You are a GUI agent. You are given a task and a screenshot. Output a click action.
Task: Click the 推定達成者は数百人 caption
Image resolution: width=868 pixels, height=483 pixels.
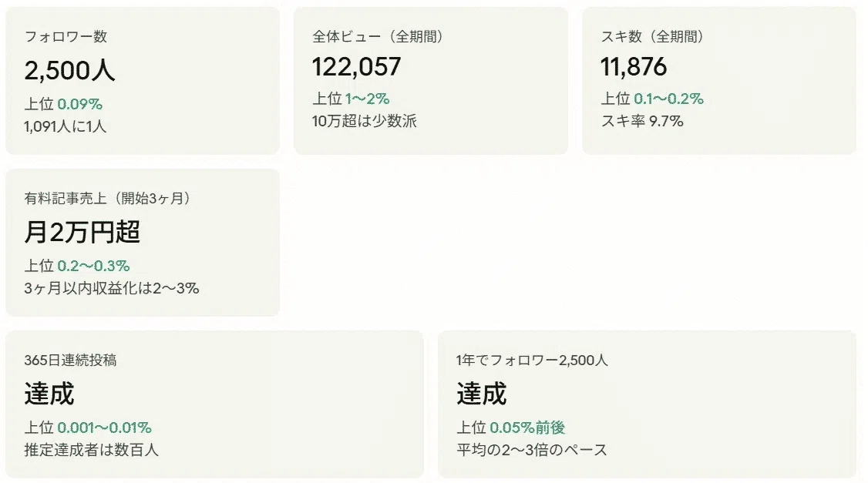click(x=91, y=450)
